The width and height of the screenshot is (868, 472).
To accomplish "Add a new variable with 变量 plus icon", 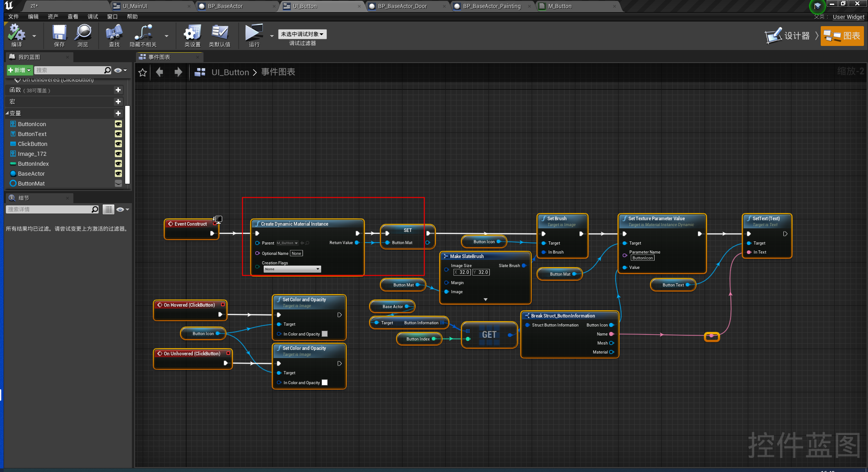I will (x=118, y=113).
